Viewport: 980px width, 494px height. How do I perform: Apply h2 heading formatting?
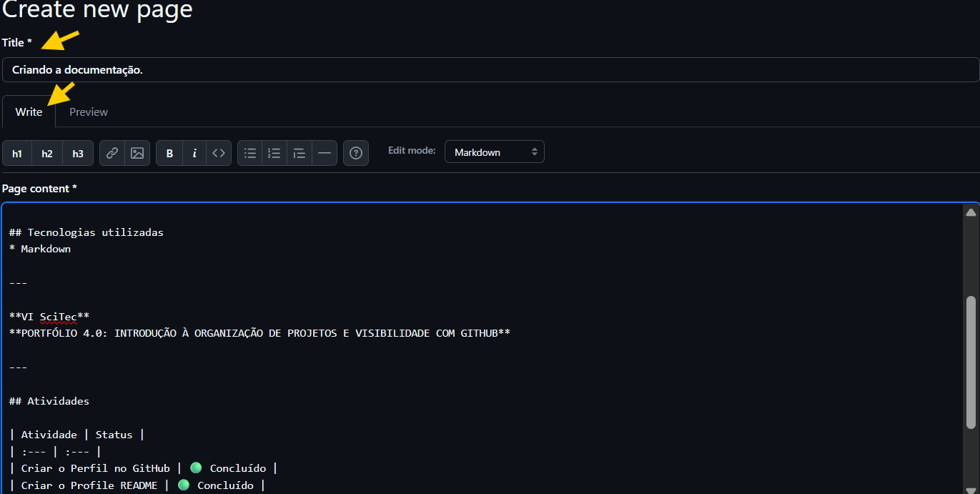(x=47, y=153)
